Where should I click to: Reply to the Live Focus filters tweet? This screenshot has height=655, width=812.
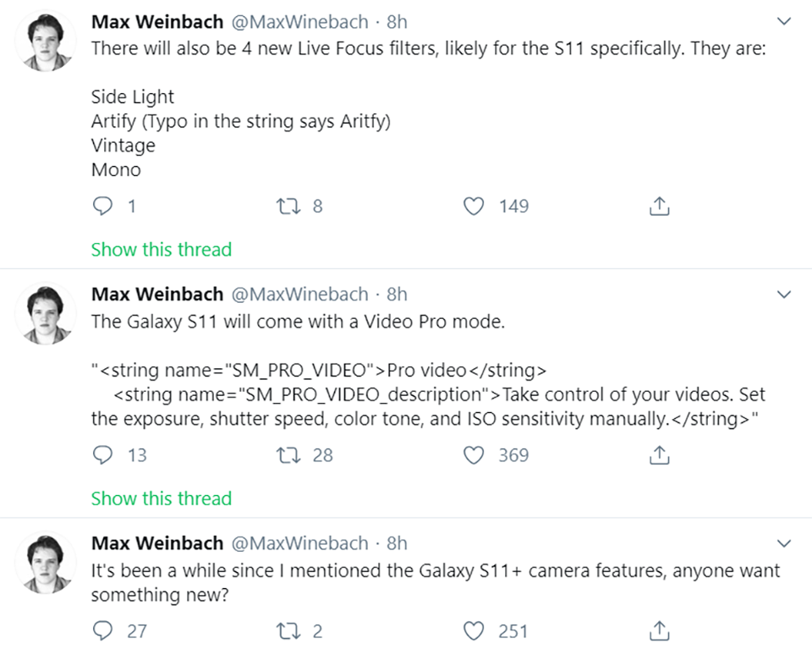pos(102,206)
